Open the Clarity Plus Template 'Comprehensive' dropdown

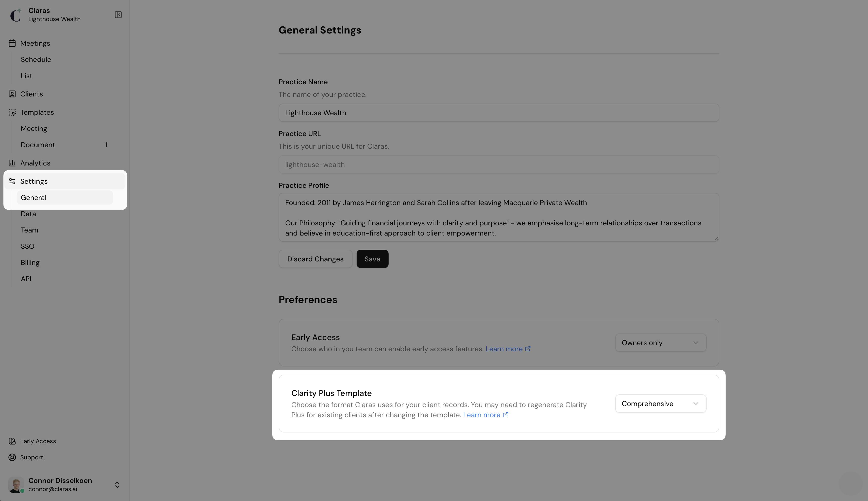point(660,404)
